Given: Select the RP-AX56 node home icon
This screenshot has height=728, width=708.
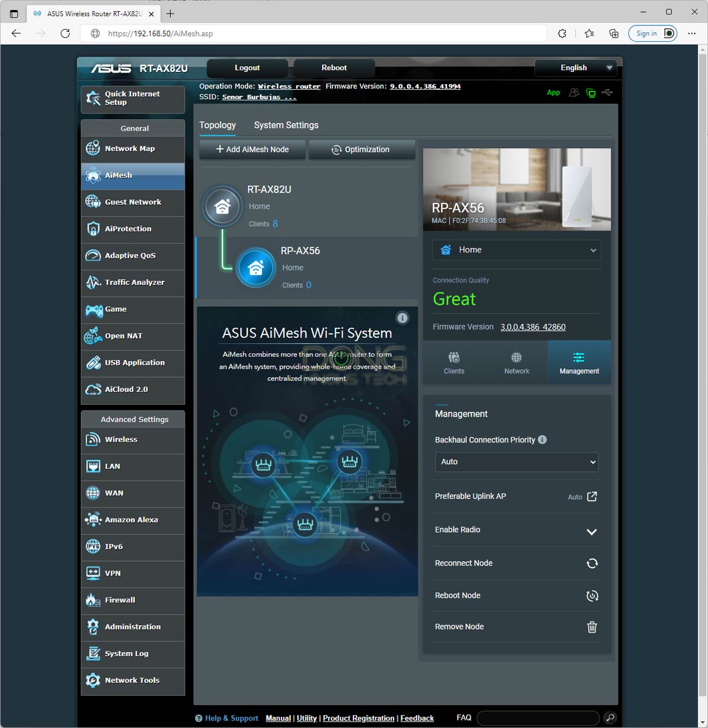Looking at the screenshot, I should click(x=255, y=268).
